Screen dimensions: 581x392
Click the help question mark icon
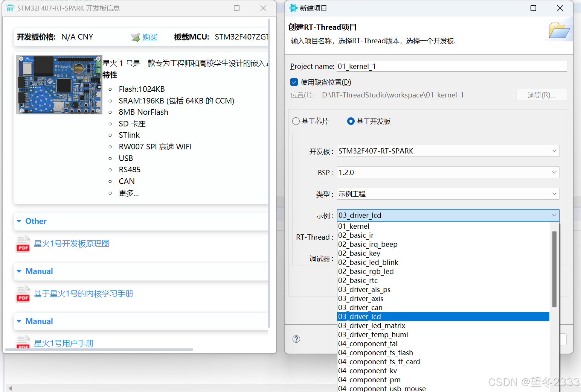[296, 339]
